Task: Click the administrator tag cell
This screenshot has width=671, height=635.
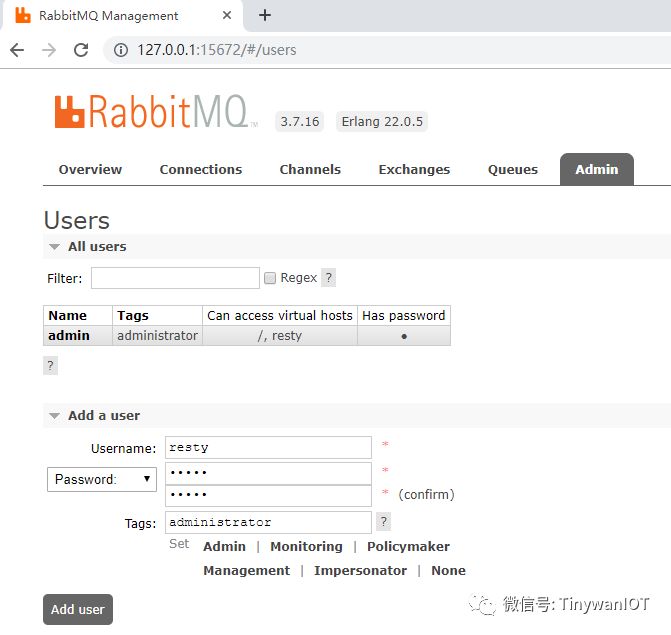Action: pos(157,335)
